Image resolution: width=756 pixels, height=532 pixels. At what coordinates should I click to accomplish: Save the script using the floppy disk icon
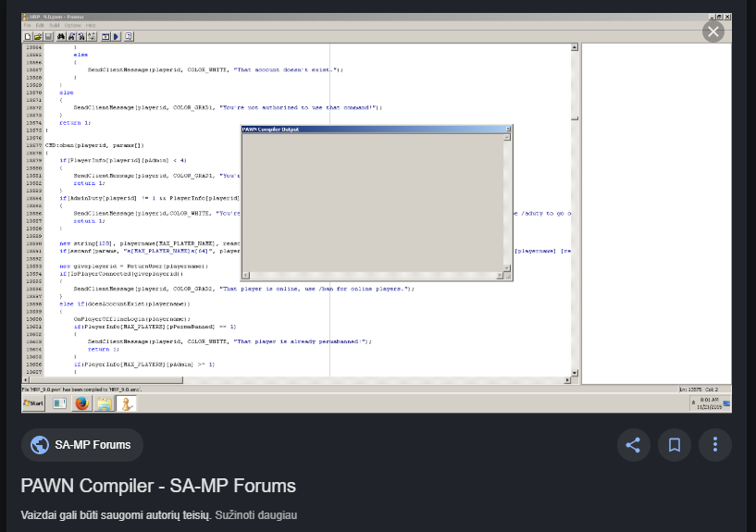point(48,37)
